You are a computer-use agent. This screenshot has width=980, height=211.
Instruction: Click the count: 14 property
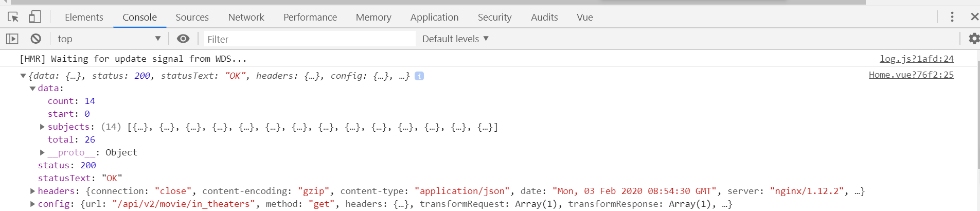pos(72,101)
